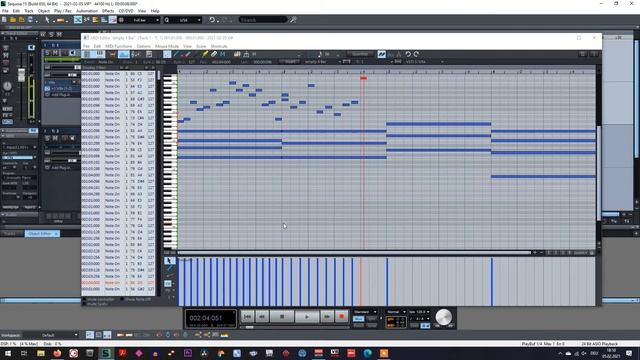This screenshot has height=360, width=640.
Task: Switch to the Tracks tab
Action: pos(10,233)
